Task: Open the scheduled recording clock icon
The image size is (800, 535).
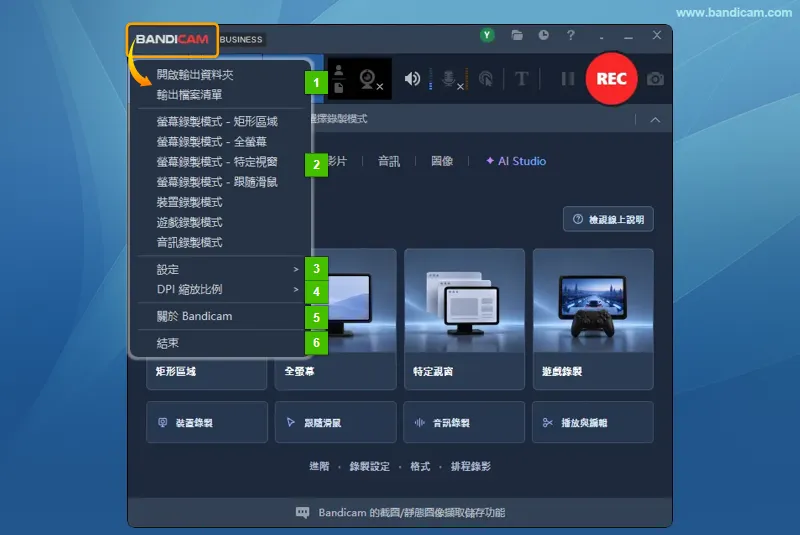Action: tap(544, 35)
